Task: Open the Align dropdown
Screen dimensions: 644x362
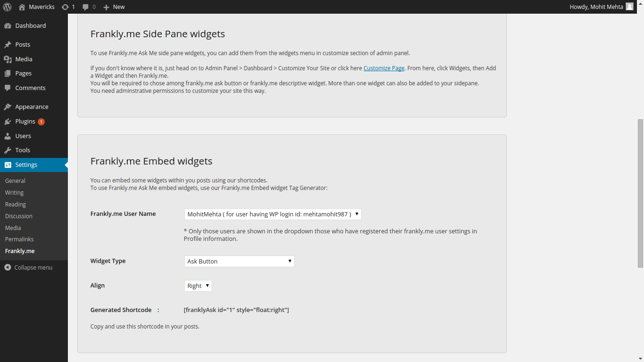Action: [198, 286]
